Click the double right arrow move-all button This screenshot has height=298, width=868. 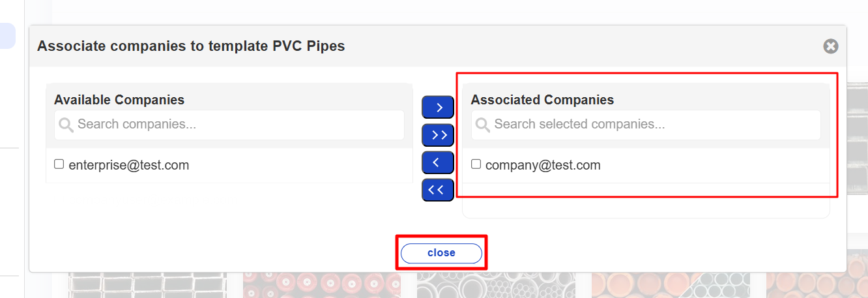tap(438, 135)
